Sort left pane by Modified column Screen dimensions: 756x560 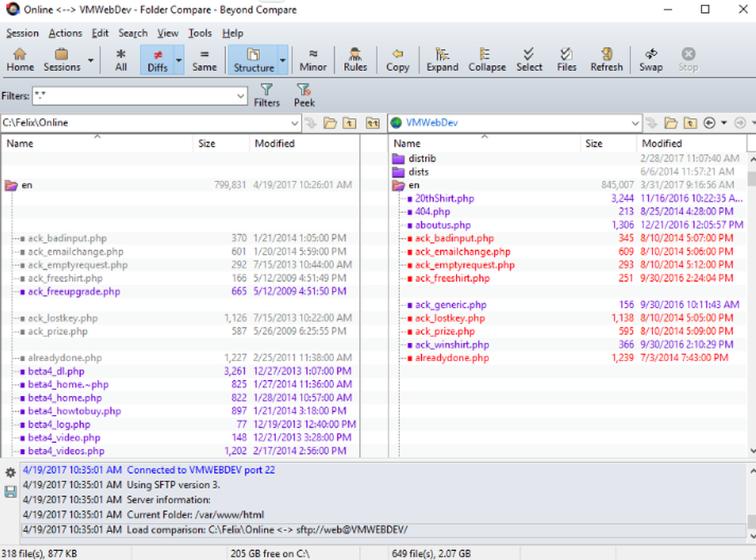[304, 143]
